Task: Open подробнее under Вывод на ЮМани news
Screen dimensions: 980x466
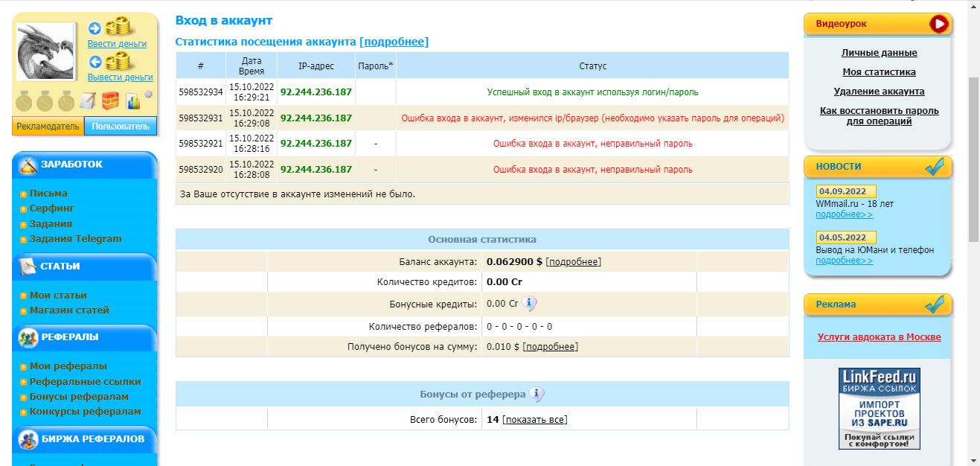Action: coord(845,261)
